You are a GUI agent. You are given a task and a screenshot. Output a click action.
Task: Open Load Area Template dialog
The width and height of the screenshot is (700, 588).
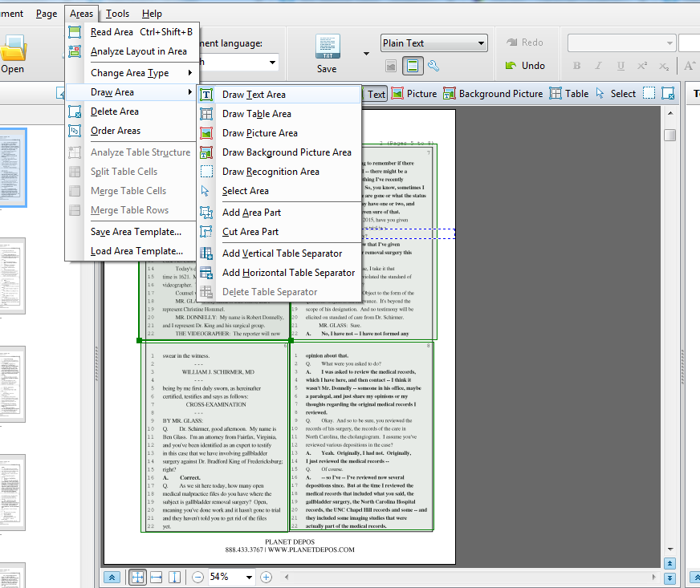pyautogui.click(x=132, y=251)
